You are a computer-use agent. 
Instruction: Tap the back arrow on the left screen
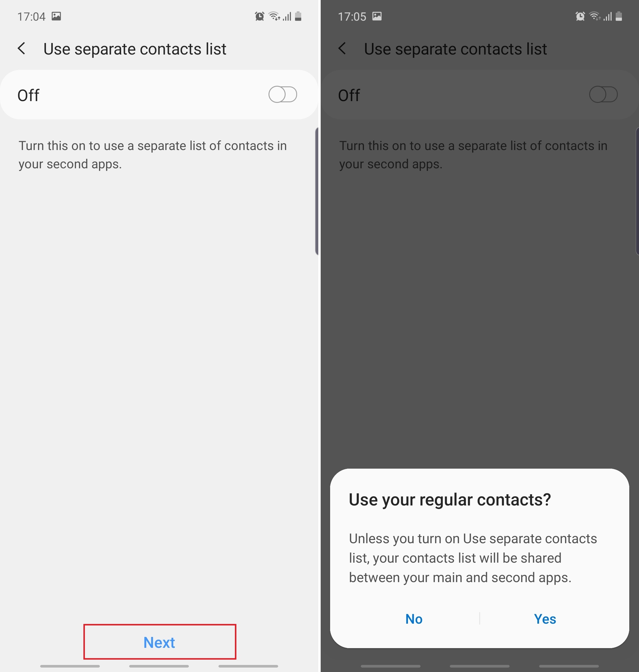(22, 48)
